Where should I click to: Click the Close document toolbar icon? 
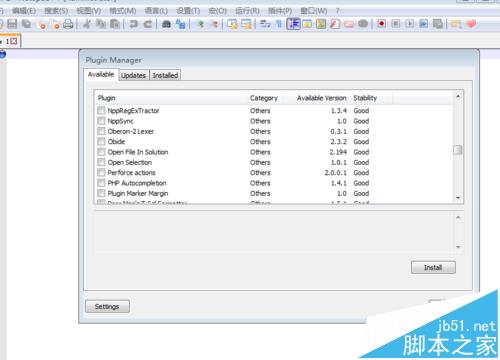(42, 24)
